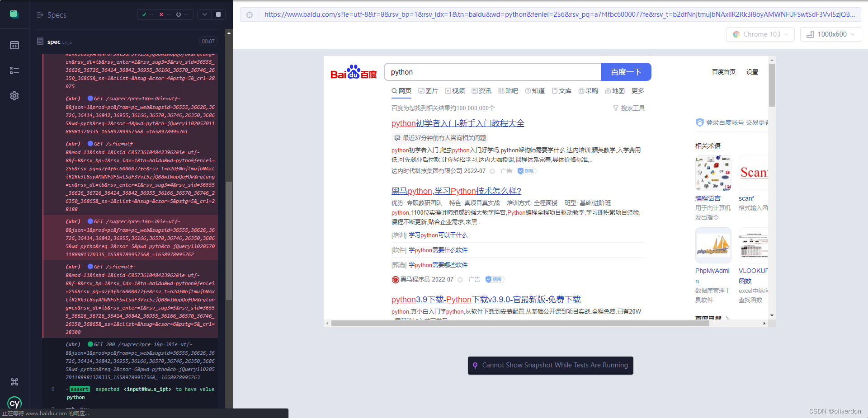
Task: Open 黑马python,学习Python技术怎么样 result
Action: coord(456,191)
